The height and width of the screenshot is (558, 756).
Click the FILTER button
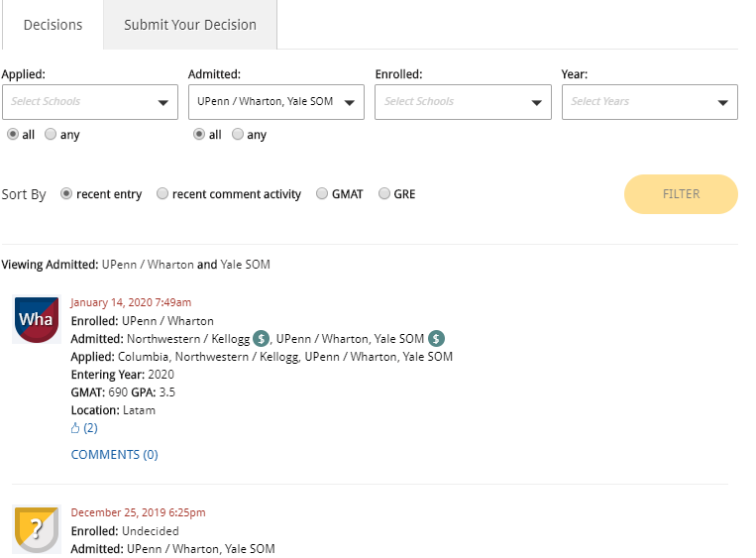tap(681, 194)
